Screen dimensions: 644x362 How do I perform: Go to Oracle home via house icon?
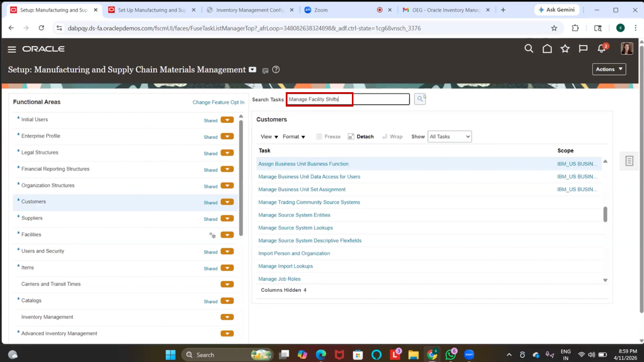(x=547, y=49)
